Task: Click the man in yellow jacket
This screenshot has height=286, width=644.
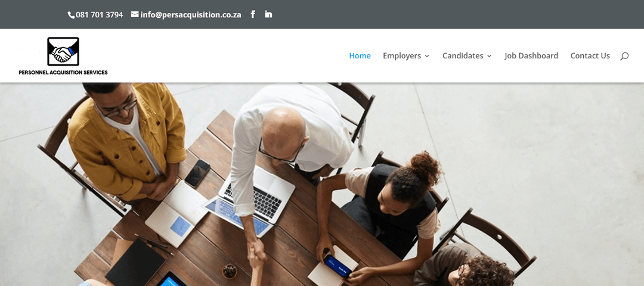Action: [128, 139]
